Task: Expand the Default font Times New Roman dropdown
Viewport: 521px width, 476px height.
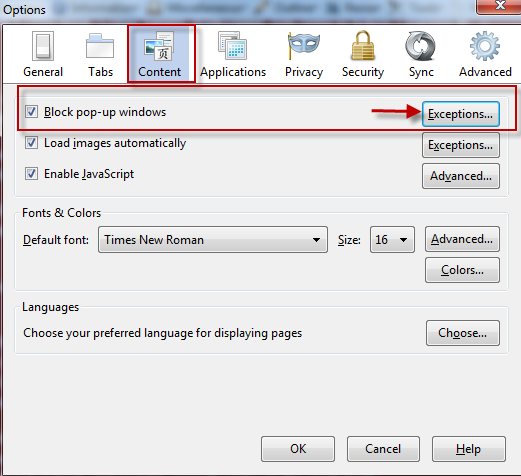Action: coord(213,240)
